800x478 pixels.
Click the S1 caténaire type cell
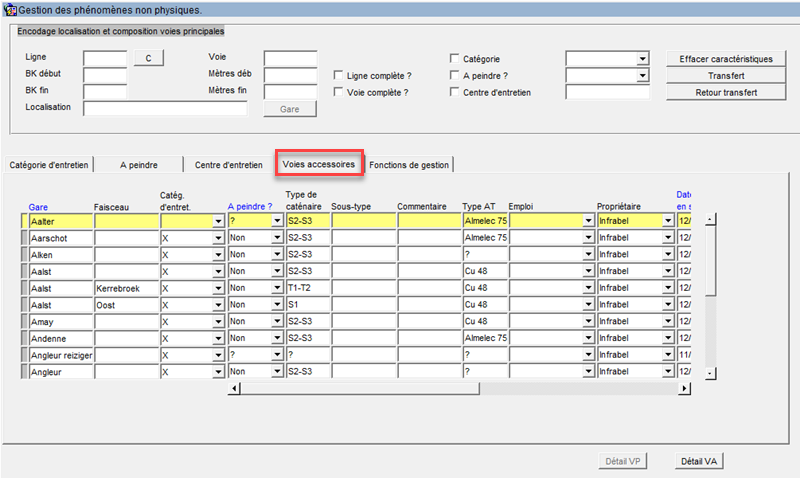coord(308,305)
